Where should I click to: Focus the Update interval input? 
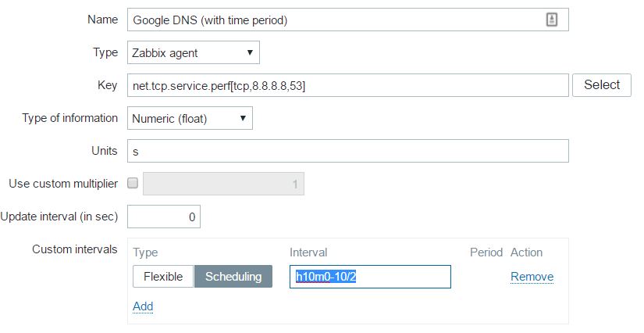(164, 217)
